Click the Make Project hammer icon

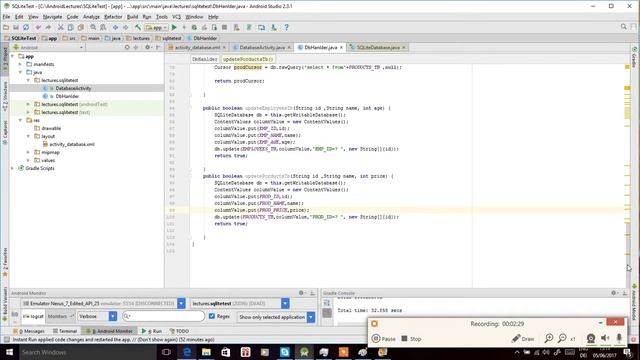(x=138, y=27)
